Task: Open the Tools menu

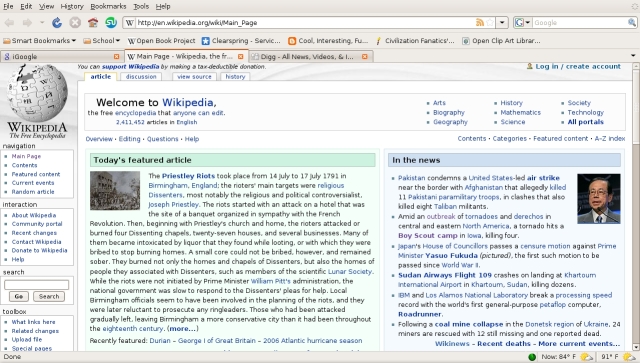Action: click(141, 7)
